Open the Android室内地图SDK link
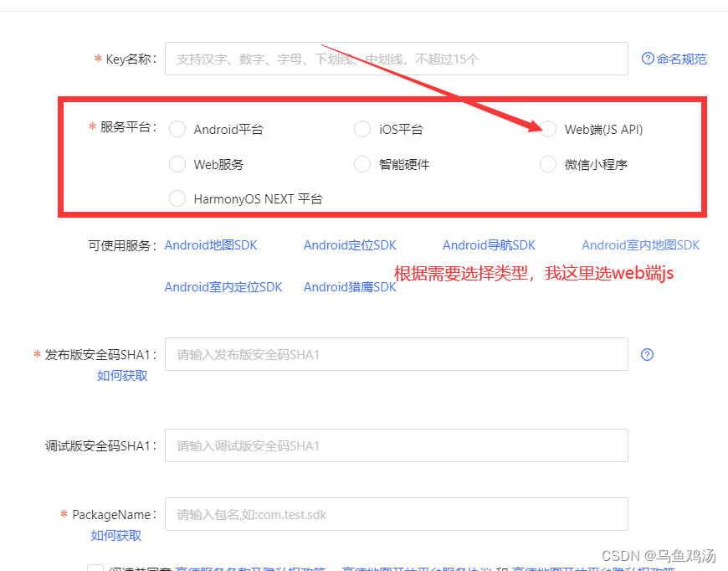This screenshot has height=571, width=728. point(641,245)
